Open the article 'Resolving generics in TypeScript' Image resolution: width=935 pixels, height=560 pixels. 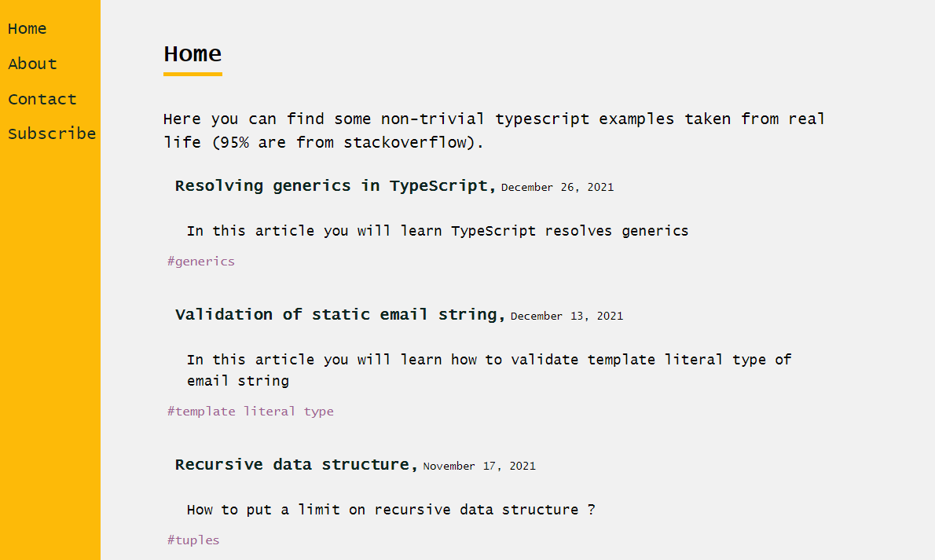[x=333, y=185]
